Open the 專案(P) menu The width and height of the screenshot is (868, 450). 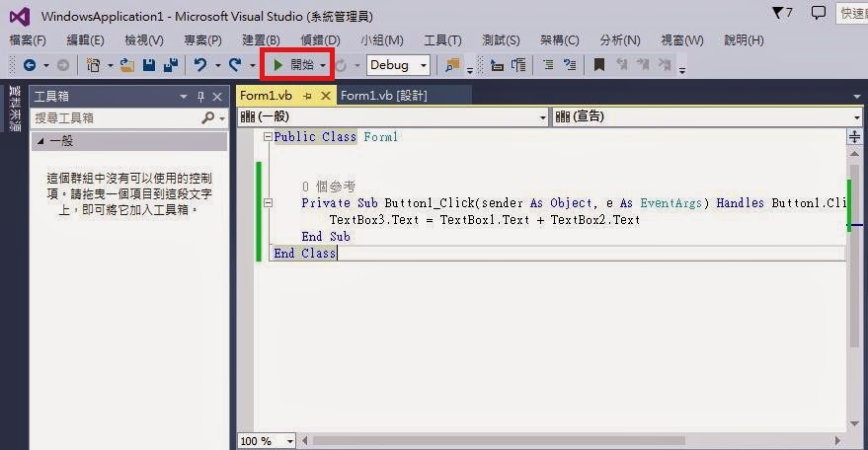[202, 40]
